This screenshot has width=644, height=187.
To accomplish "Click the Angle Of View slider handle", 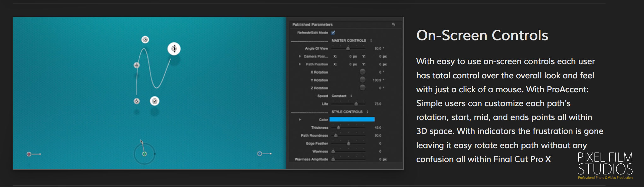I will [348, 48].
